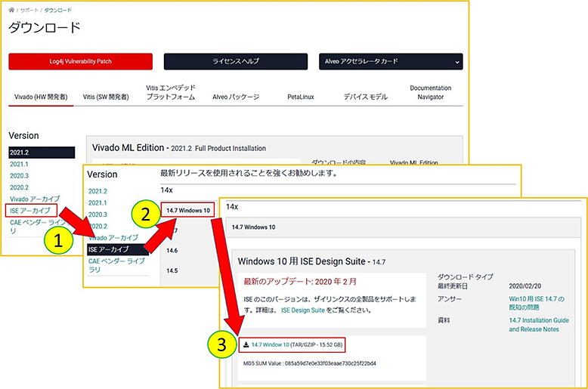588x389 pixels.
Task: Select 2021.2 in the middle Version list
Action: coord(98,191)
